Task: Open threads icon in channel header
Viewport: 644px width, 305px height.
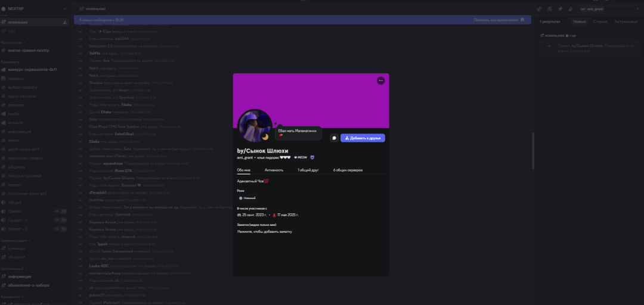Action: coord(539,8)
